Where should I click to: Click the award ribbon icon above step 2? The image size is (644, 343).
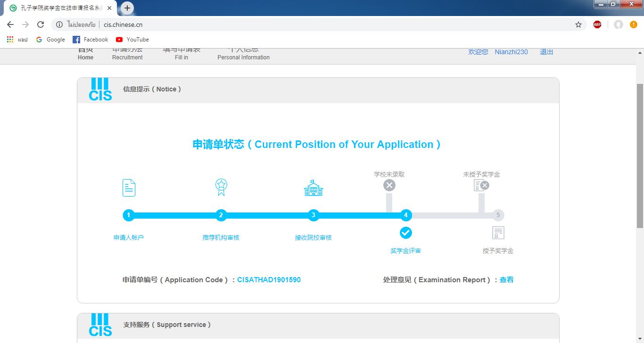pyautogui.click(x=221, y=187)
